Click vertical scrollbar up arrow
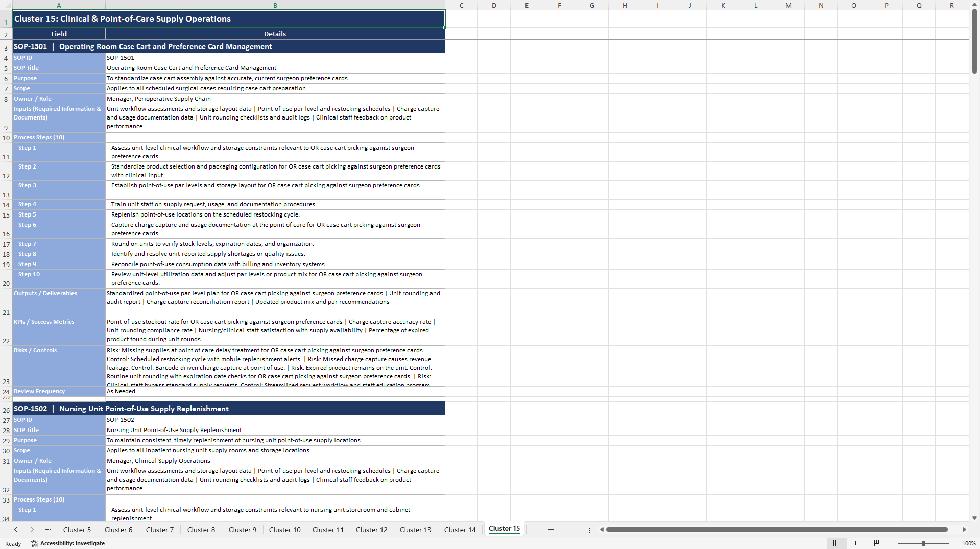Image resolution: width=980 pixels, height=549 pixels. click(974, 4)
